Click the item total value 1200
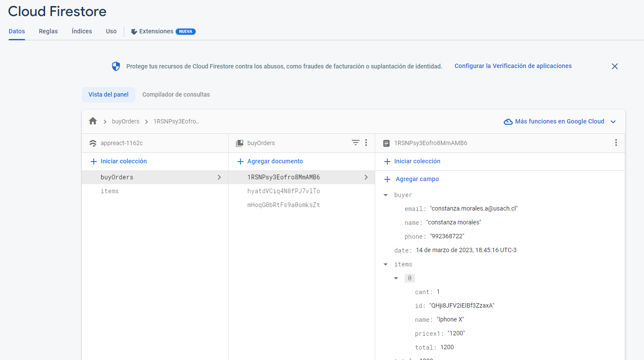This screenshot has height=360, width=644. point(447,347)
